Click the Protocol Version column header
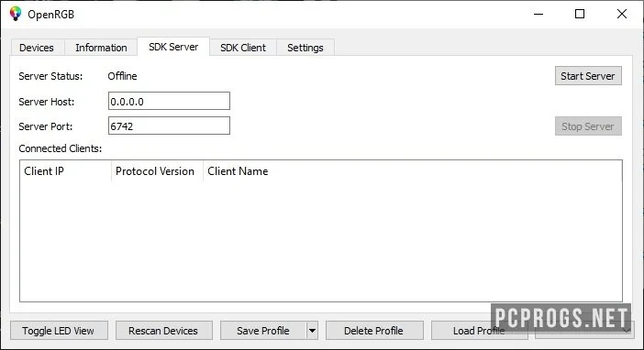The height and width of the screenshot is (350, 644). pos(157,171)
